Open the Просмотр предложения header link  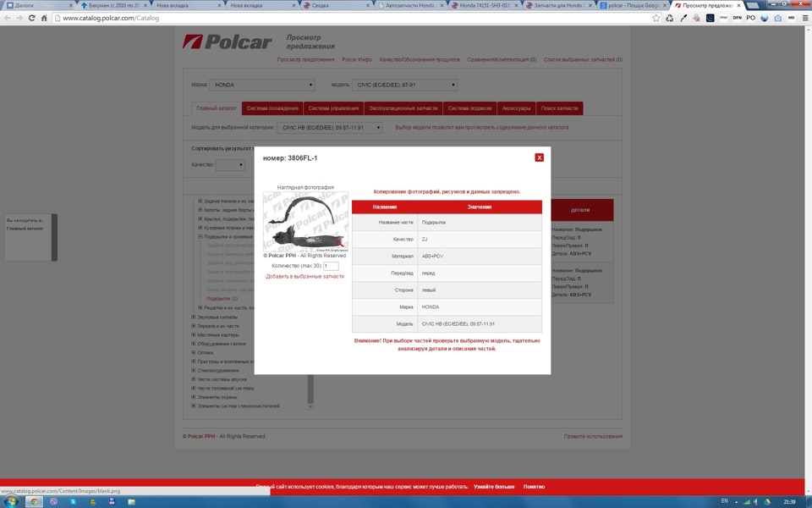(305, 59)
